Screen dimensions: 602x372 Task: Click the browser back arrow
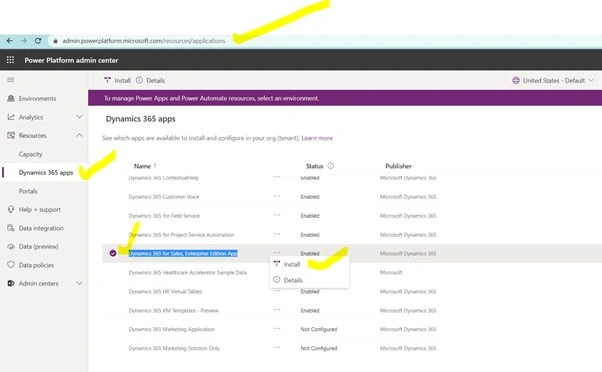click(10, 41)
